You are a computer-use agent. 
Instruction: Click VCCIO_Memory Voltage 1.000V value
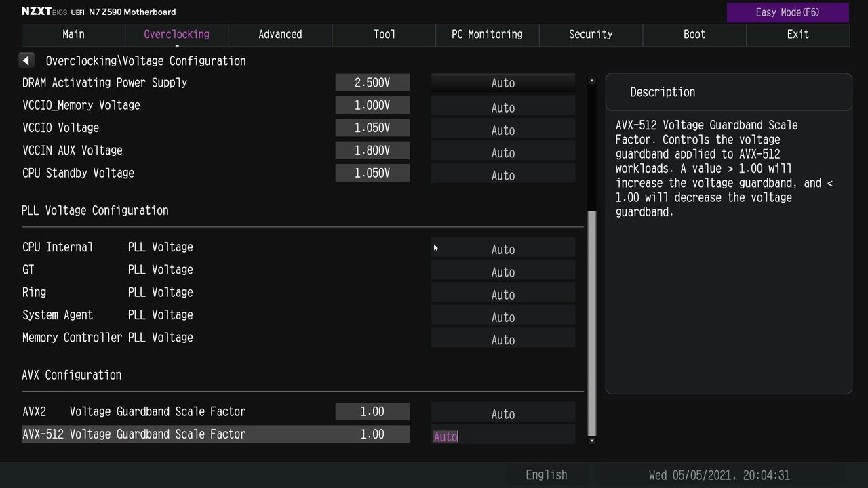pyautogui.click(x=372, y=105)
